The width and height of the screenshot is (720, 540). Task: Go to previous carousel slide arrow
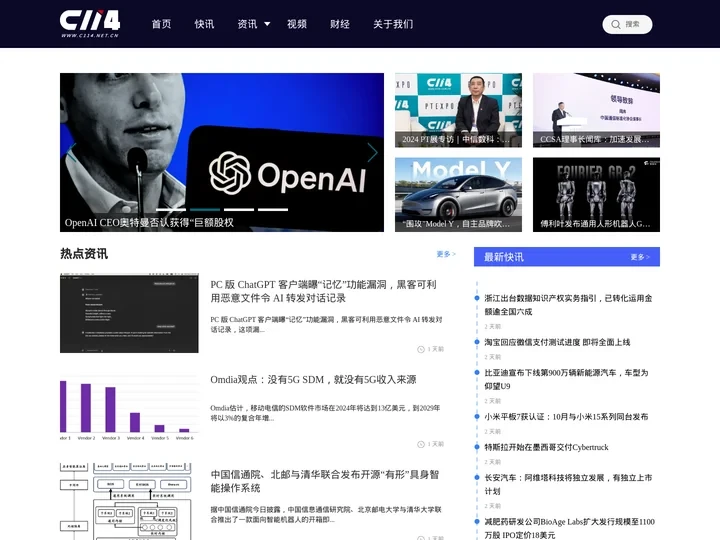(x=72, y=152)
